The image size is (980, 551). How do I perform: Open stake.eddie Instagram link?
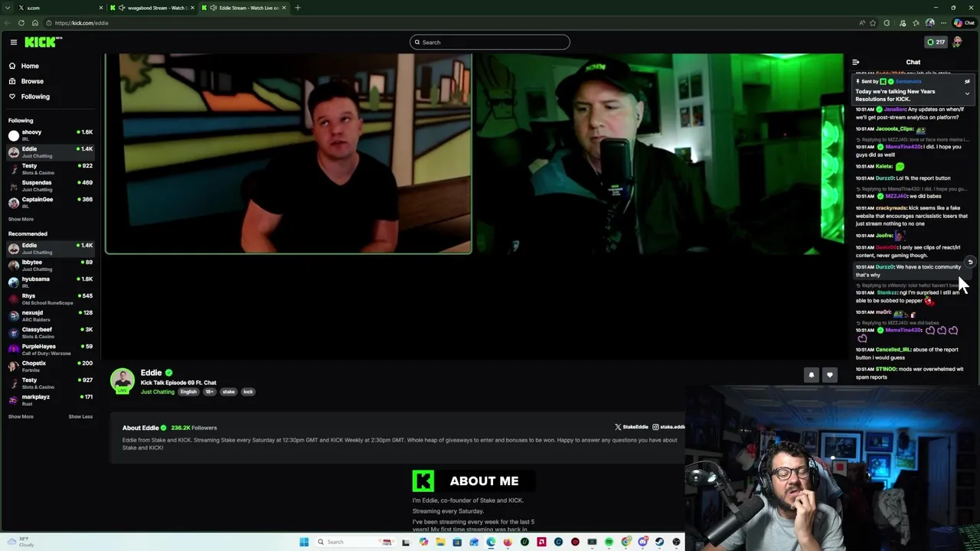pos(668,427)
